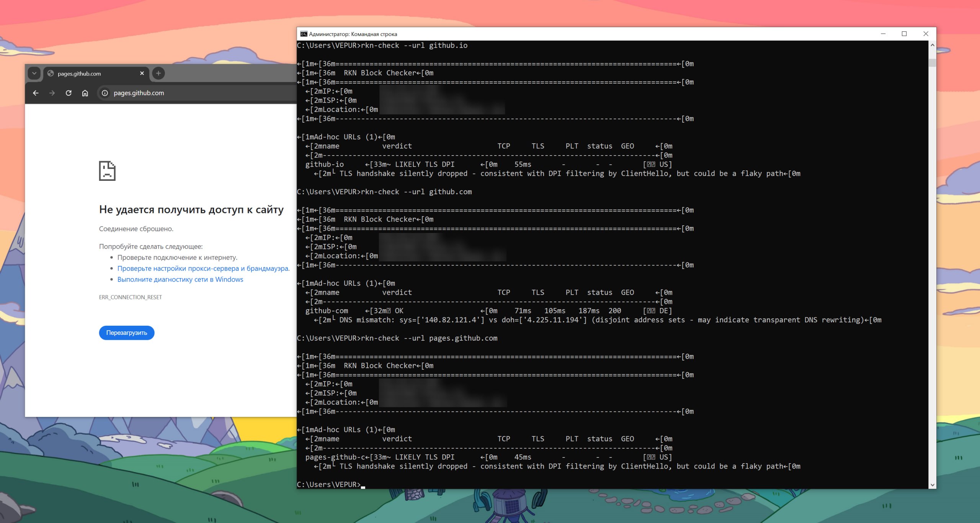Go back in the browser
Screen dimensions: 980x523
click(x=36, y=93)
